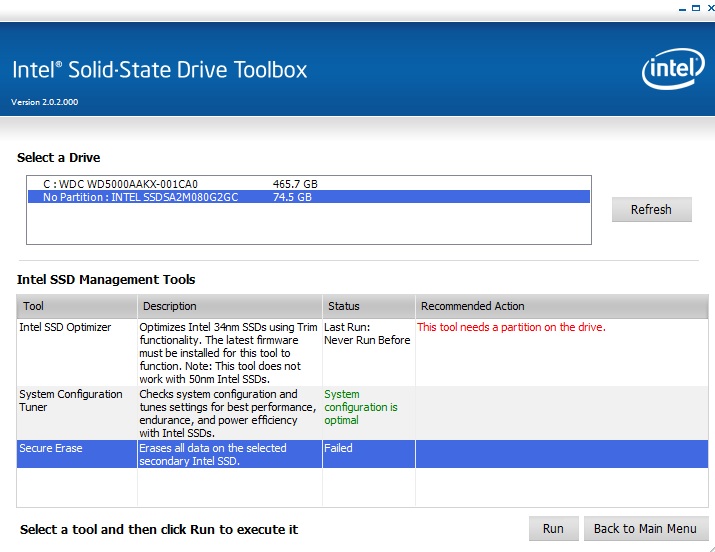The image size is (715, 552).
Task: Click the Recommended Action column header
Action: 562,306
